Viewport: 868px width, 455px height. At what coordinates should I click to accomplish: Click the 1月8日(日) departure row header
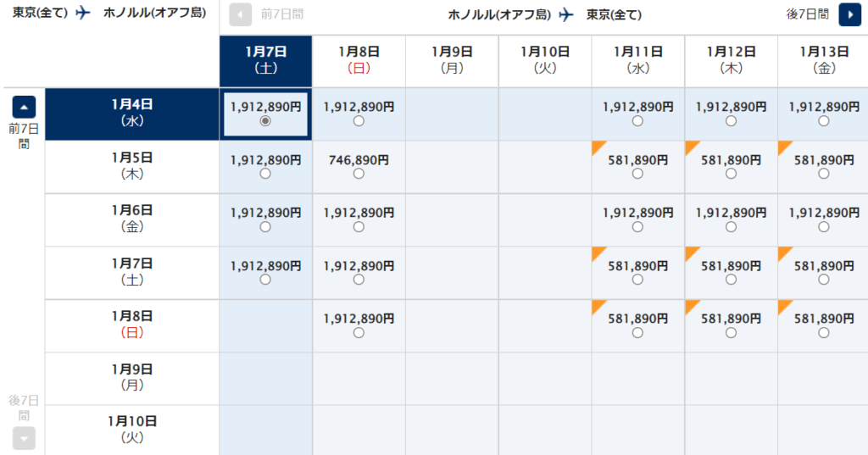click(x=131, y=325)
